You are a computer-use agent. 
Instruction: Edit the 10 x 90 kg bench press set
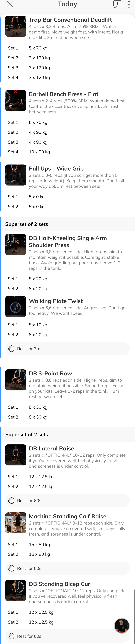[x=39, y=152]
